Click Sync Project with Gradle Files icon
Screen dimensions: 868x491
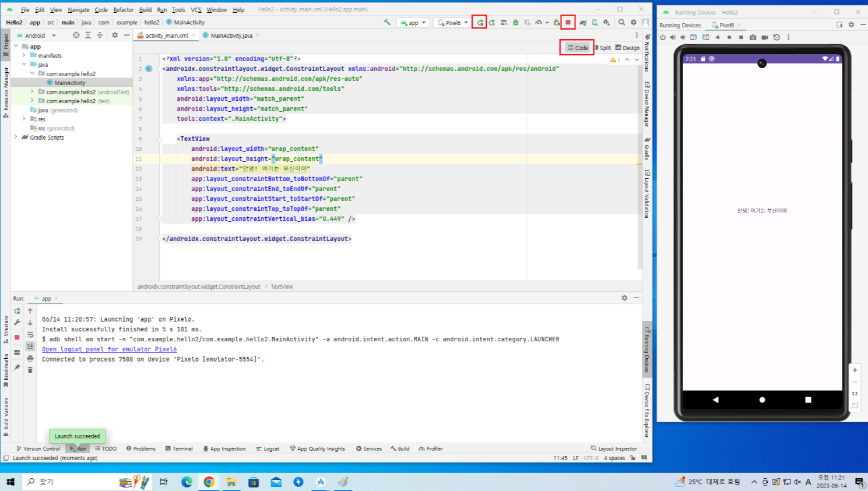click(x=582, y=22)
